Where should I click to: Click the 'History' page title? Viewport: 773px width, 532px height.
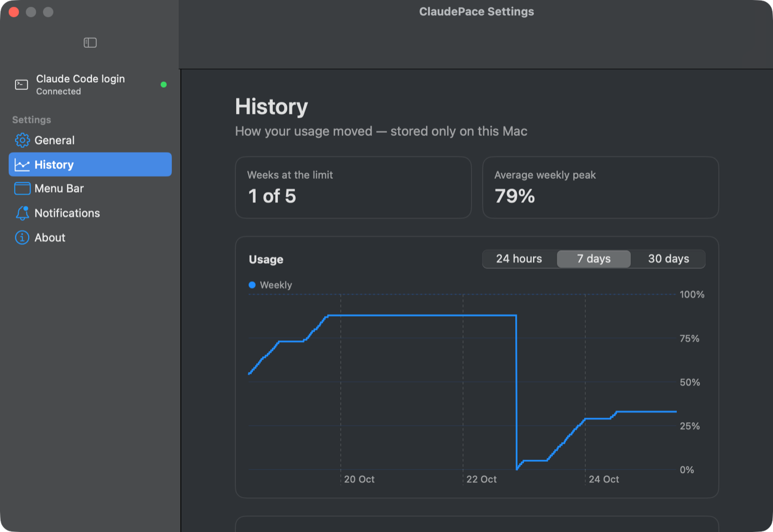click(271, 107)
